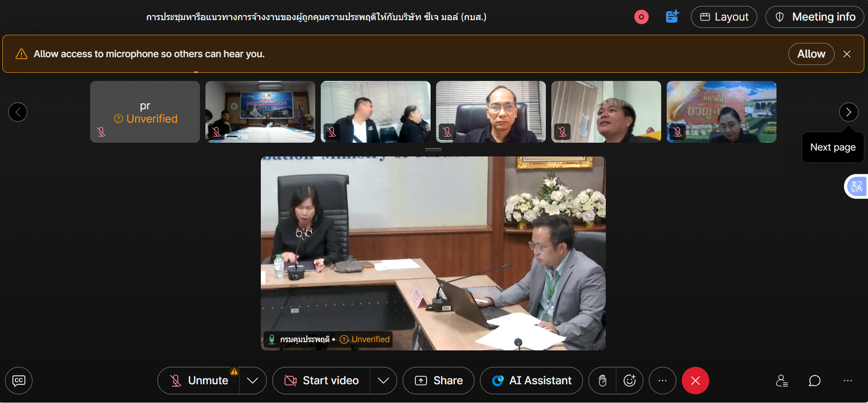Allow microphone access in banner
This screenshot has height=403, width=868.
click(811, 54)
